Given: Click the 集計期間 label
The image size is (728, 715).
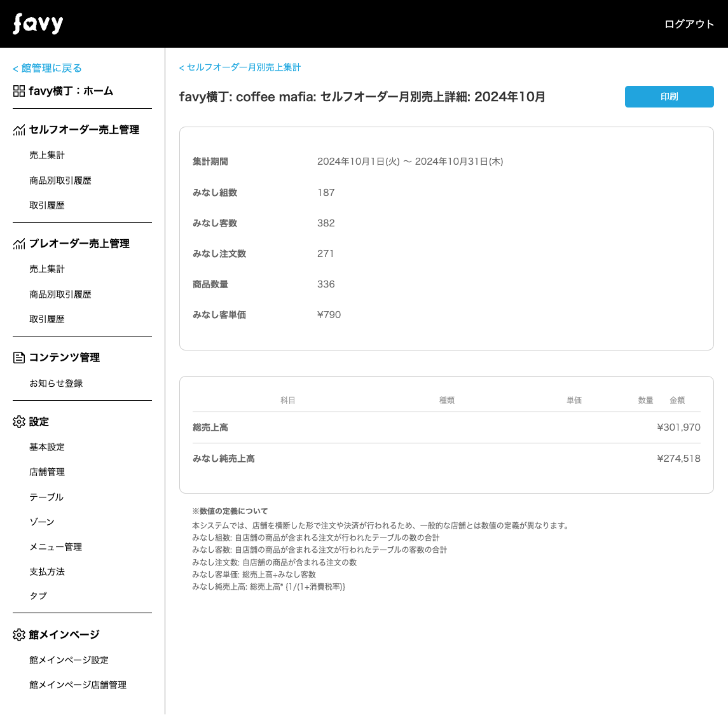Looking at the screenshot, I should point(210,162).
